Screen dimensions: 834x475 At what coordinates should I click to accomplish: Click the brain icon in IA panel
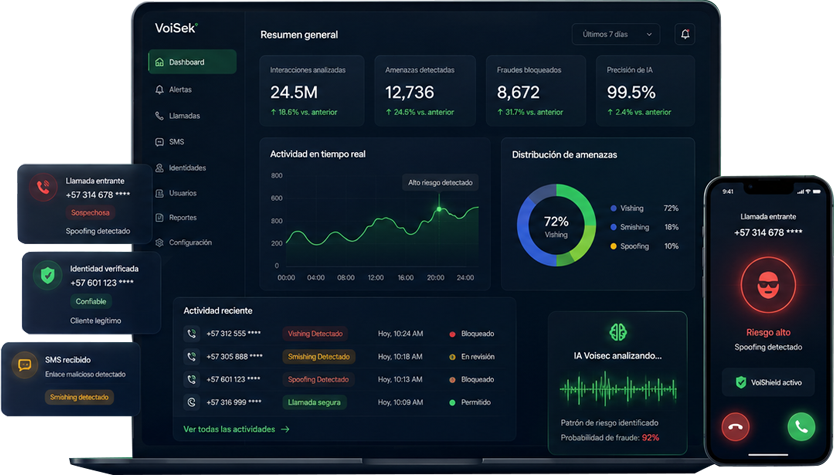pyautogui.click(x=618, y=332)
